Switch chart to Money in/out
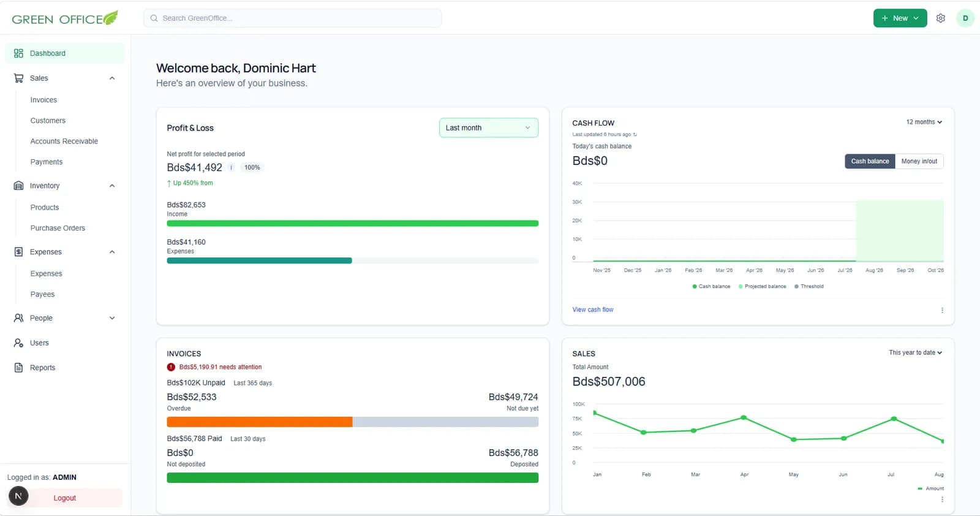 919,161
